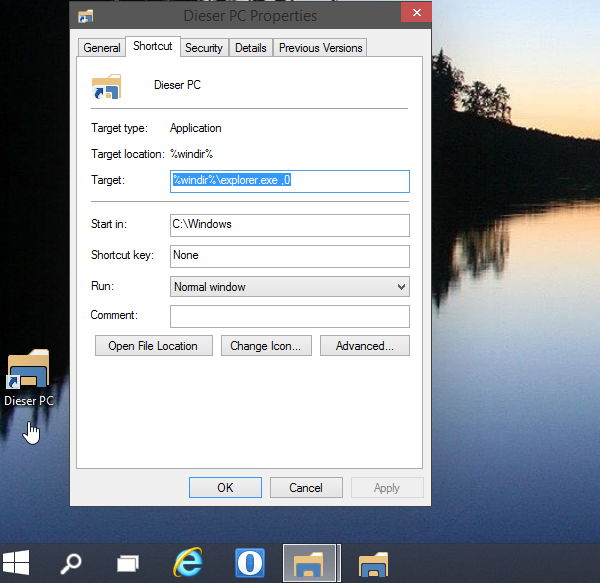Click the blue O app icon on taskbar

249,563
